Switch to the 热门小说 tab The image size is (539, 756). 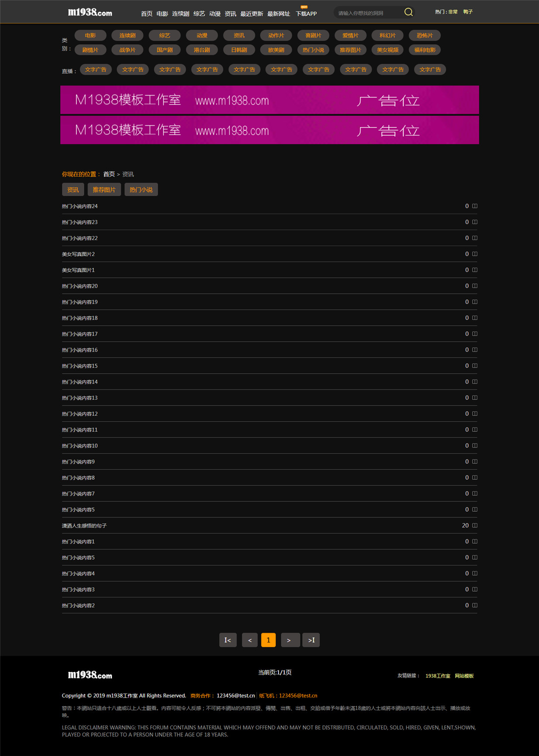pyautogui.click(x=141, y=190)
